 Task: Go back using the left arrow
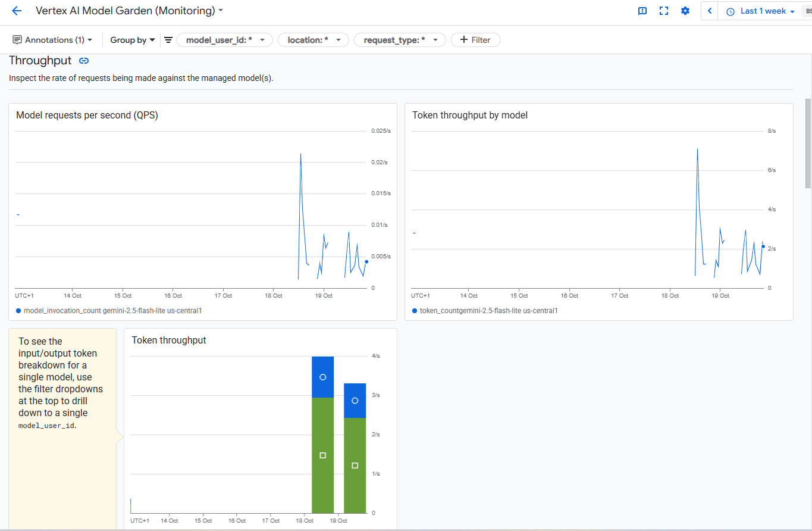[x=16, y=11]
